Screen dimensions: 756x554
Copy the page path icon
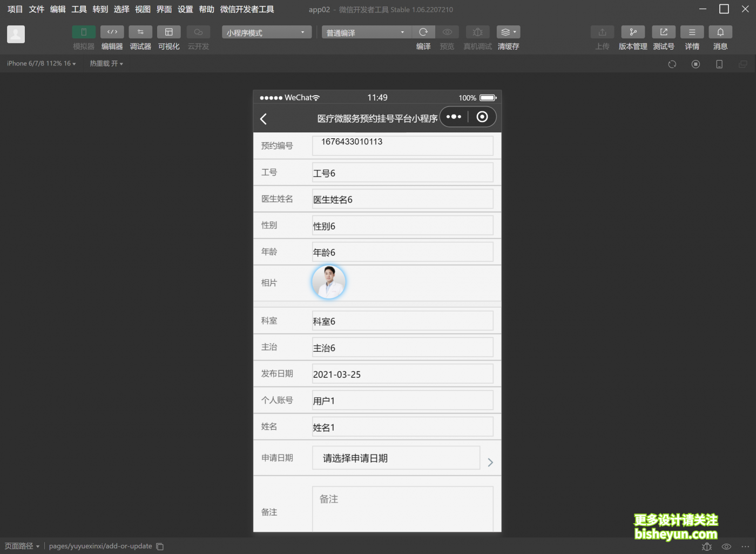coord(160,546)
